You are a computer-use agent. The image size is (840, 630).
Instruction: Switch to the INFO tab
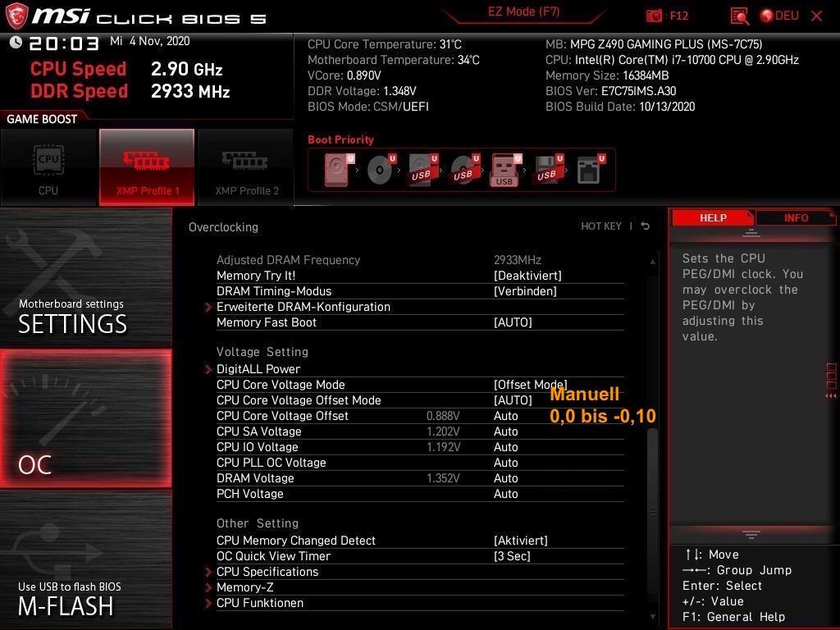796,217
